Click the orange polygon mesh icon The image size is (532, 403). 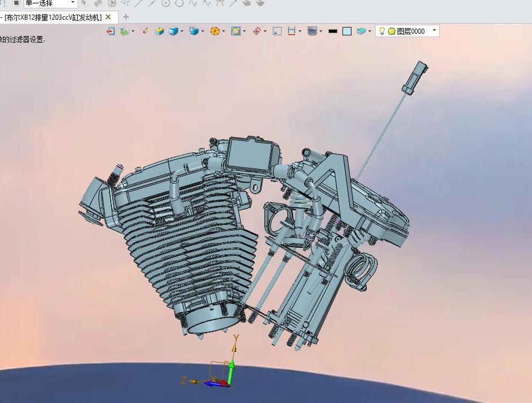(215, 31)
